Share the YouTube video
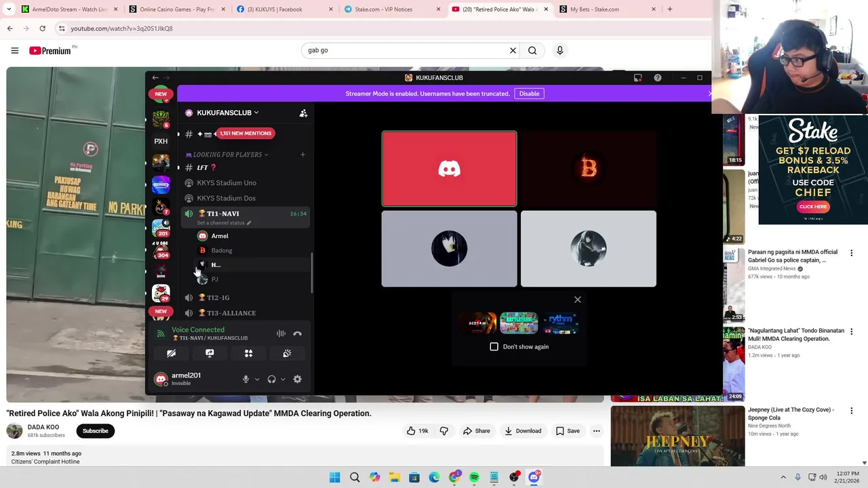The image size is (868, 488). click(476, 431)
